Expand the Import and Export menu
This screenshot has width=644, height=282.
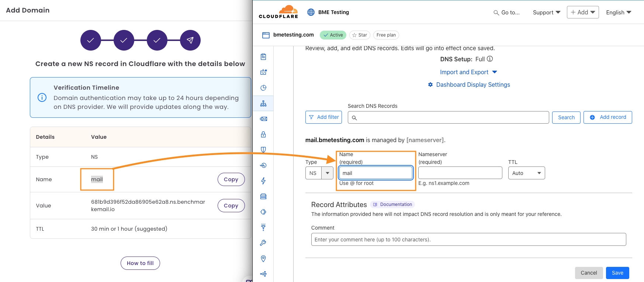click(x=468, y=72)
